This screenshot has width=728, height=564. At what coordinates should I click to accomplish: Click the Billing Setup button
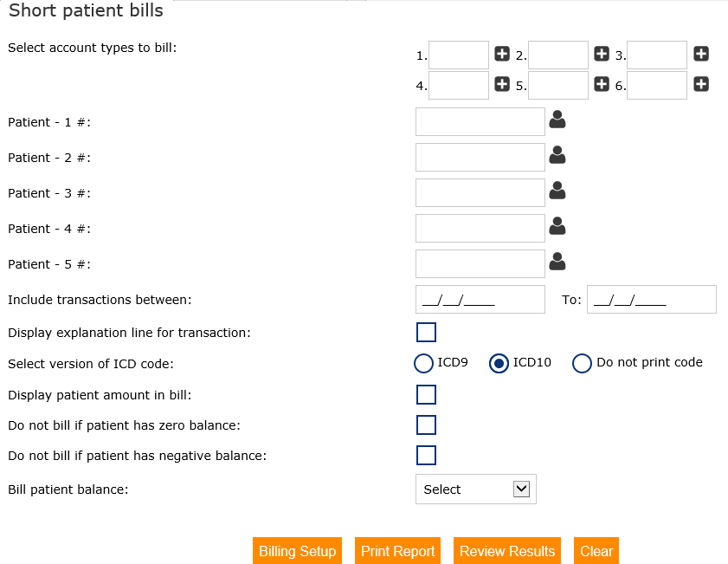297,551
